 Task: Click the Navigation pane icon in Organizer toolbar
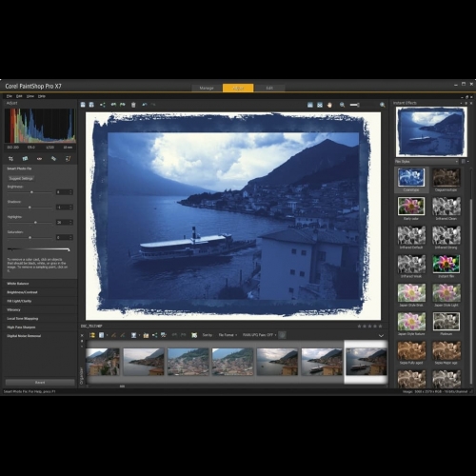click(92, 335)
